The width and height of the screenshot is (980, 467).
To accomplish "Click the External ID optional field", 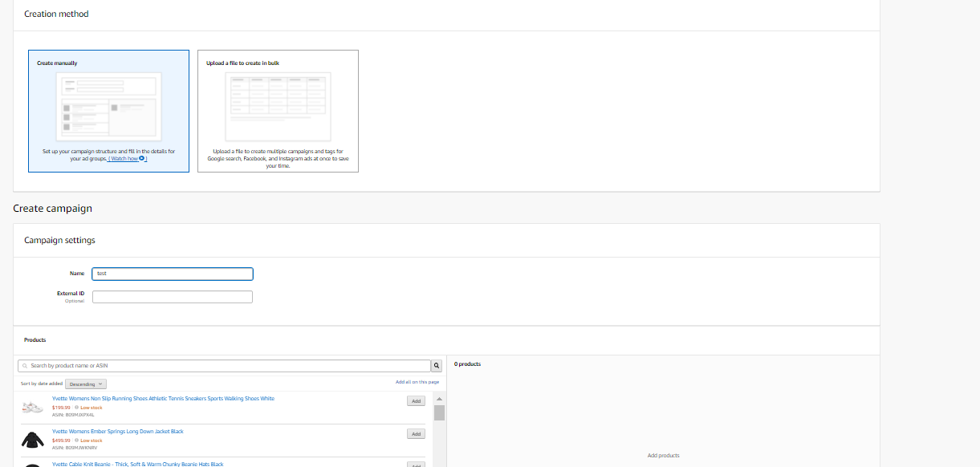I will pyautogui.click(x=172, y=296).
